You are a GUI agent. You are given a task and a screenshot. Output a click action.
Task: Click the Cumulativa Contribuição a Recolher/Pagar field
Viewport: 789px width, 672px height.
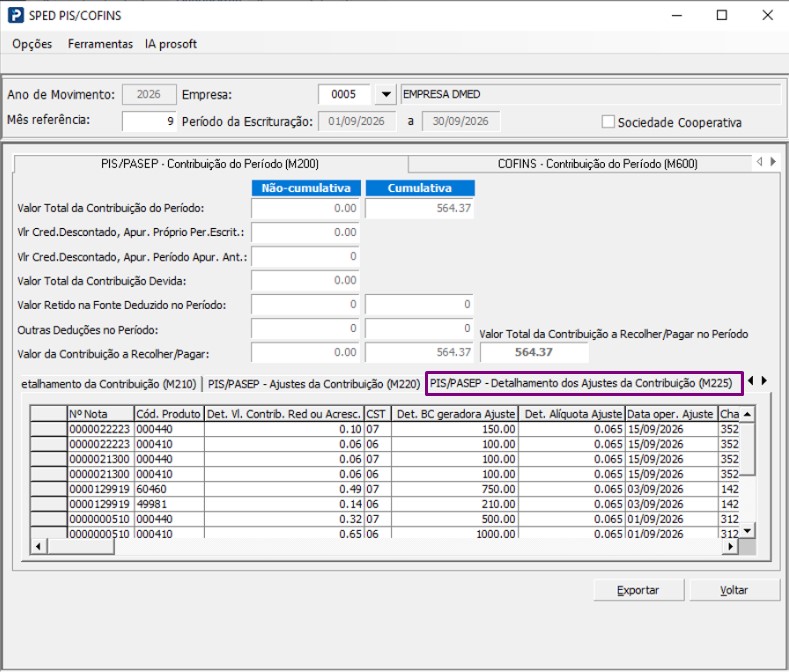coord(419,352)
